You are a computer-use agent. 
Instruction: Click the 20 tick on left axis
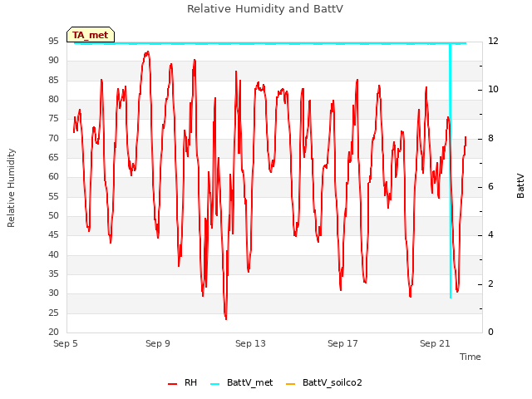[53, 332]
